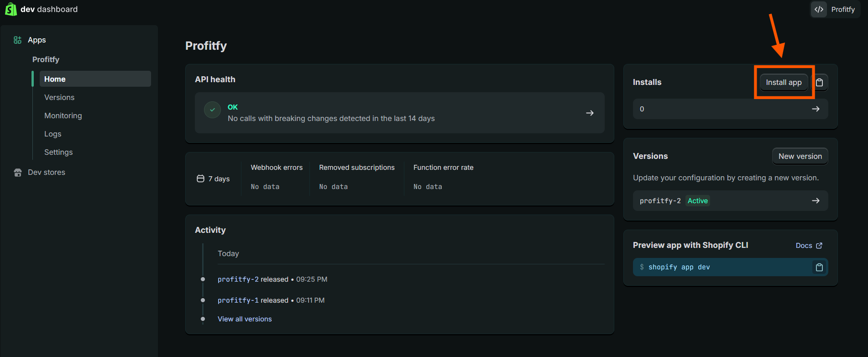Open the 7 days date range selector

[x=214, y=179]
